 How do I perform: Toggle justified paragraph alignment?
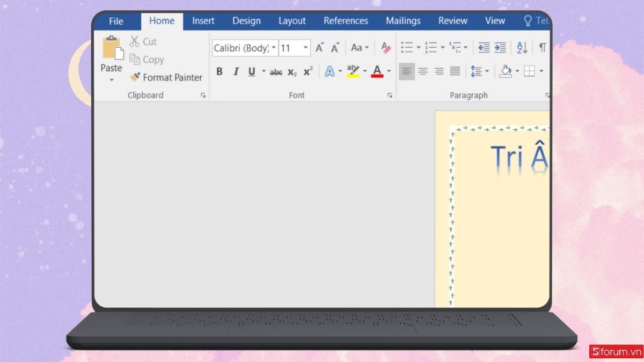coord(456,71)
